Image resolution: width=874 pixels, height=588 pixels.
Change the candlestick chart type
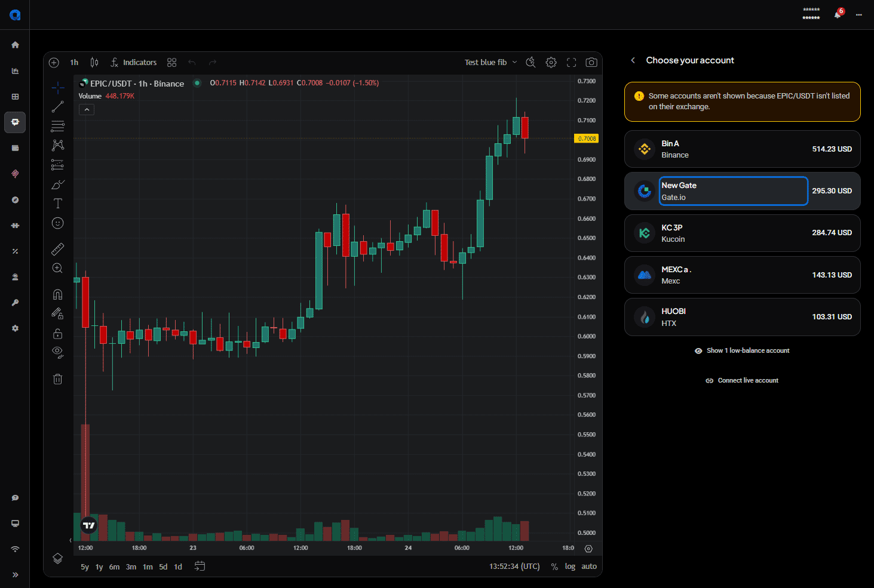94,62
